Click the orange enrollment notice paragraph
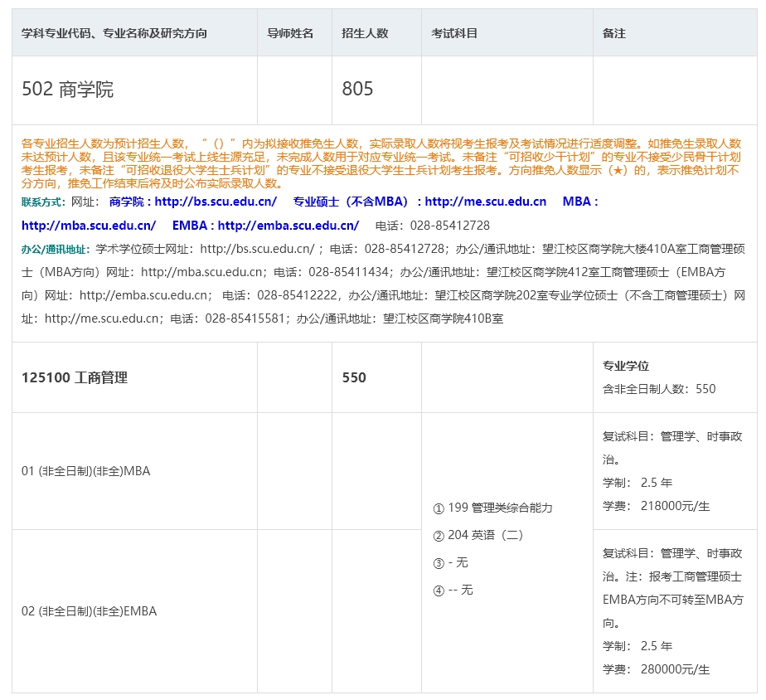 [x=381, y=163]
